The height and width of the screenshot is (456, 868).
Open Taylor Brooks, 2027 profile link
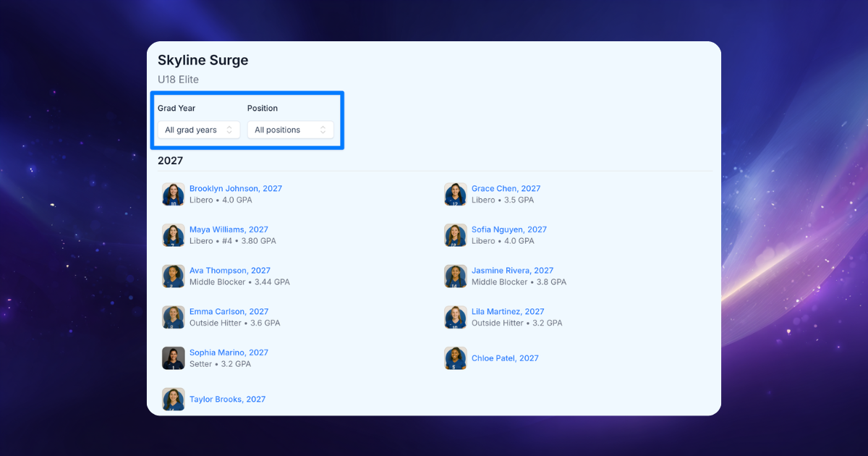[x=227, y=399]
